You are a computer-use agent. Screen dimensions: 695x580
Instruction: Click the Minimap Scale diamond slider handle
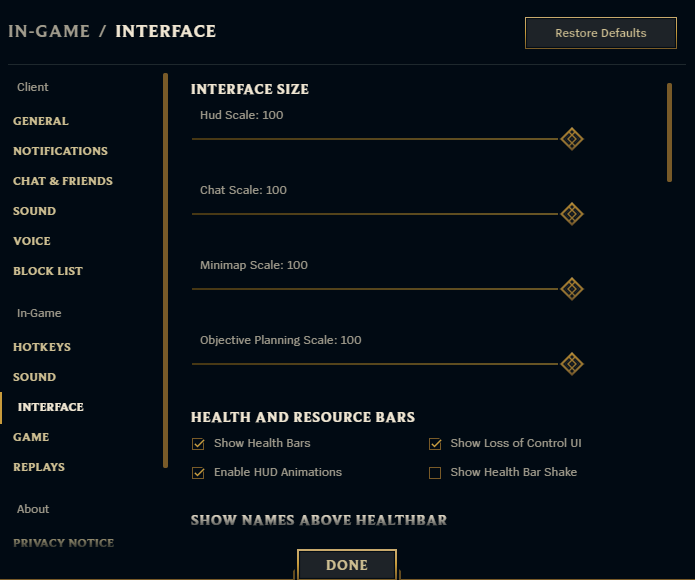(x=571, y=289)
